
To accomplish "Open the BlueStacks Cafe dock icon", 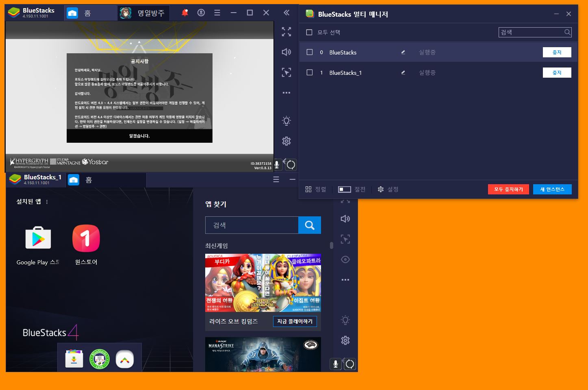I will 100,359.
